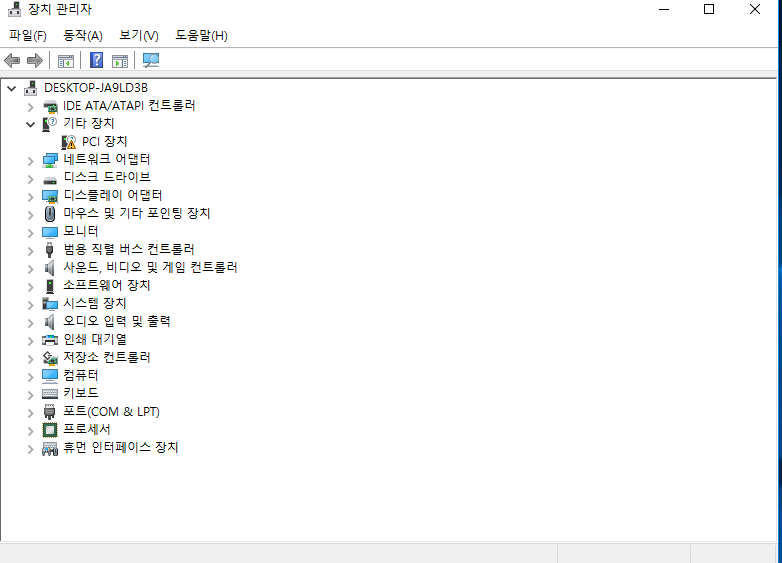Click the mouse icon for 마우스 및 기타 포인팅 장치

49,214
